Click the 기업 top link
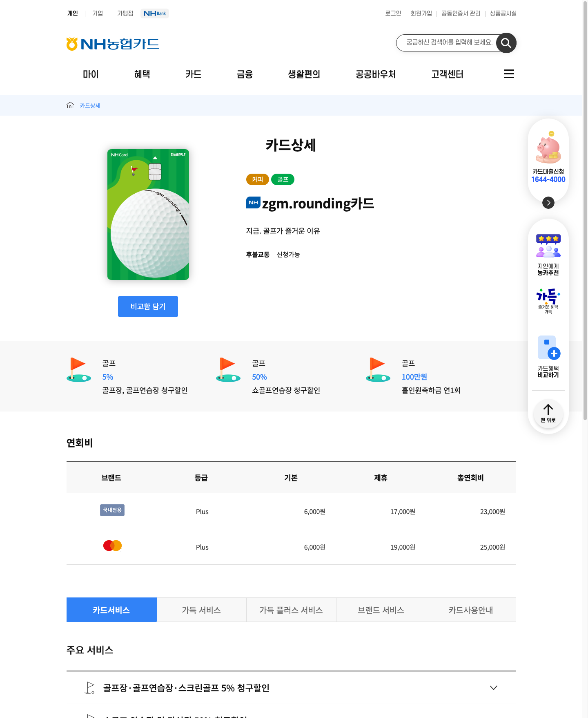588x718 pixels. pos(98,13)
